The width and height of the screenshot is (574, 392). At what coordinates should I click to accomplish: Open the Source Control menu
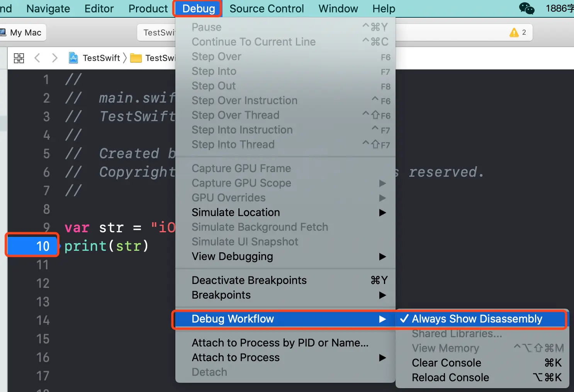coord(267,8)
